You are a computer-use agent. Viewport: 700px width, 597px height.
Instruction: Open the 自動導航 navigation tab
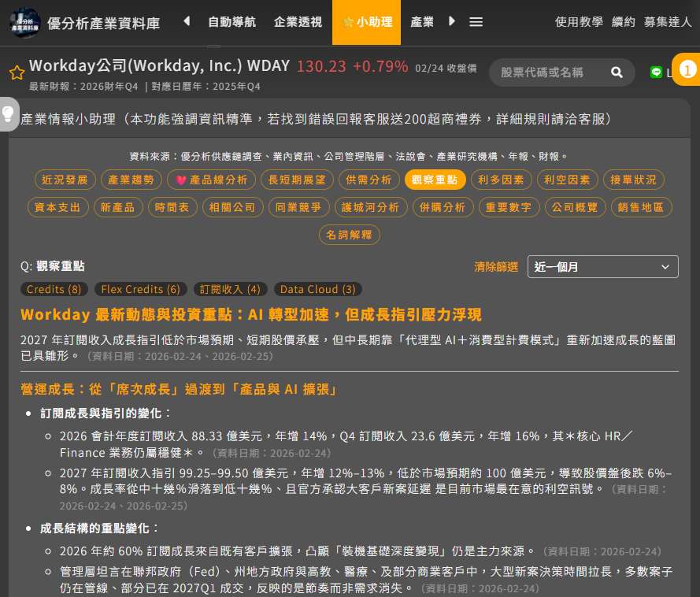[231, 22]
